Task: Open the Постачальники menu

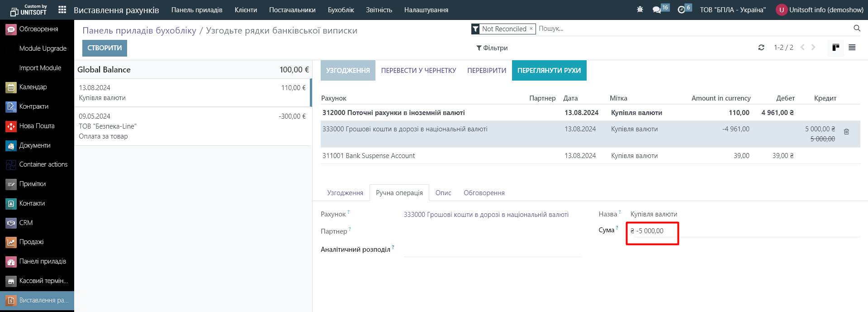Action: tap(292, 10)
